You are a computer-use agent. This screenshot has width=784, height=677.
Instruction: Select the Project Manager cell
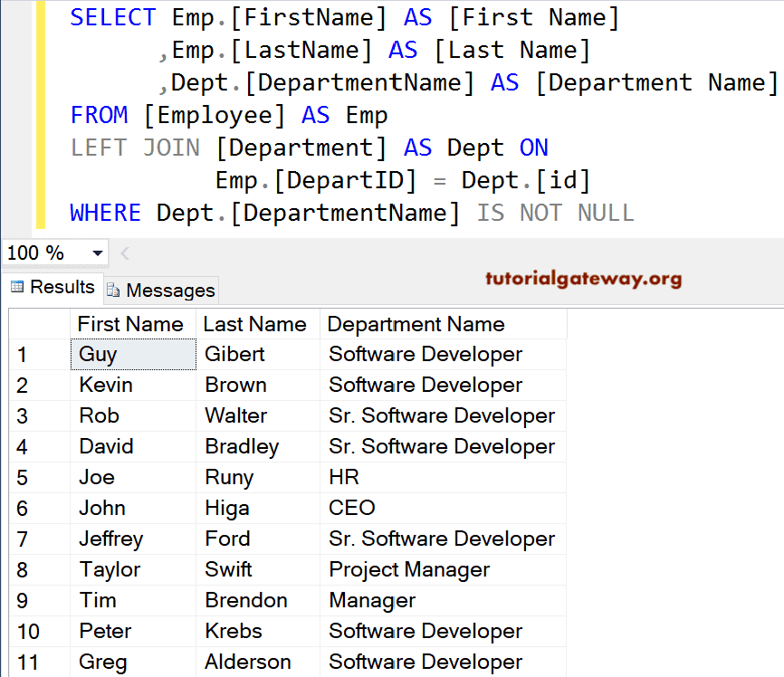(x=443, y=570)
